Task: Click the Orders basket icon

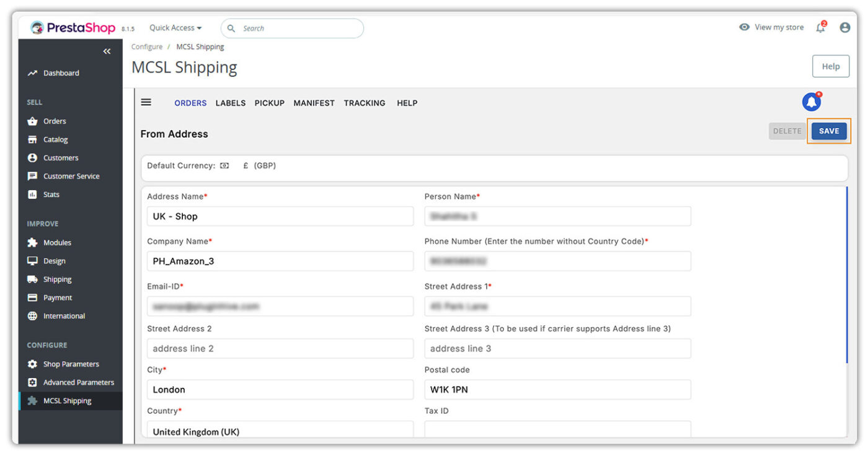Action: click(32, 121)
